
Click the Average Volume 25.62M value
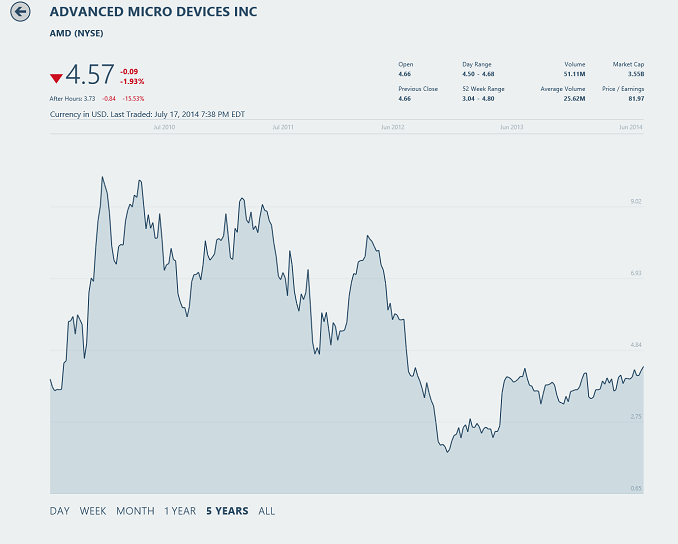click(574, 99)
